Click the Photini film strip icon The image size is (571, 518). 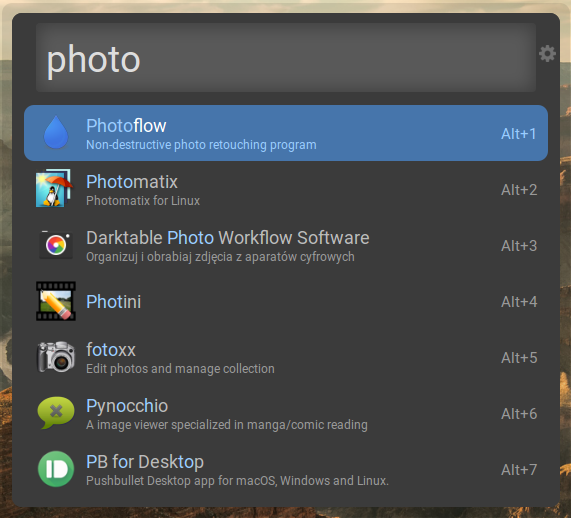(56, 301)
